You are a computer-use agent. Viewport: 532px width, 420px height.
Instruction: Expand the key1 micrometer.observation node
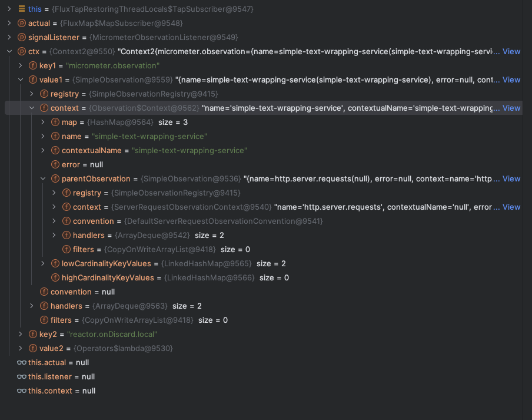(21, 65)
